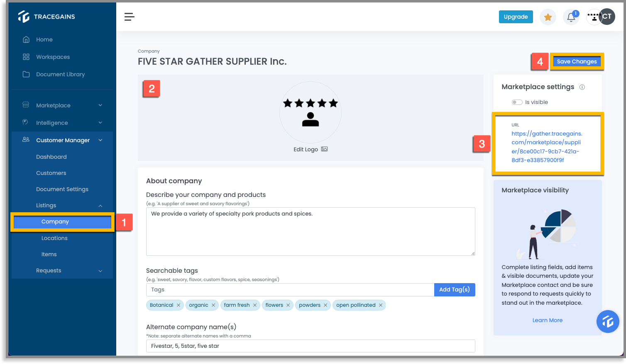Open the marketplace supplier URL link

(x=547, y=146)
